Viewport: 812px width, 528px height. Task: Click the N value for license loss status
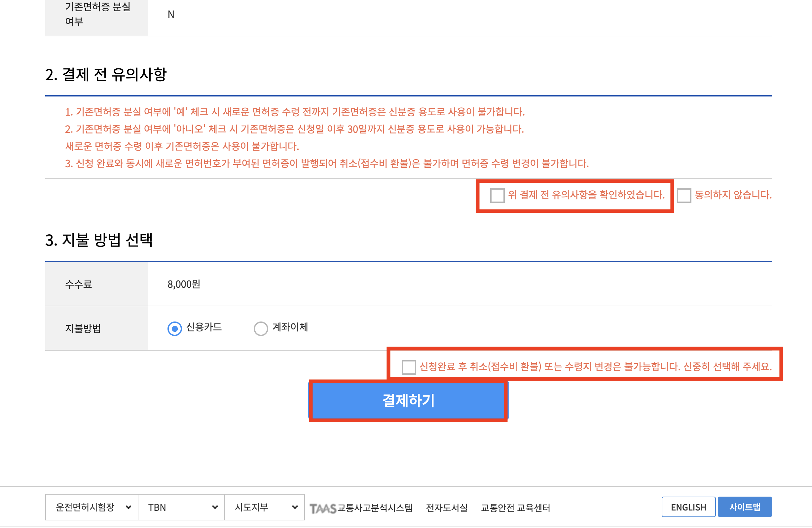click(171, 14)
